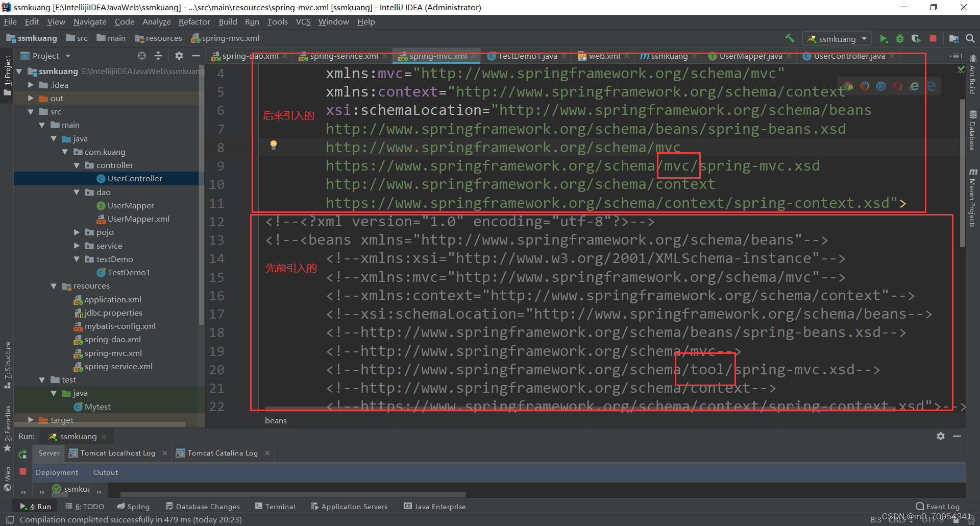Toggle the Z: Structure tool window
980x526 pixels.
point(8,363)
